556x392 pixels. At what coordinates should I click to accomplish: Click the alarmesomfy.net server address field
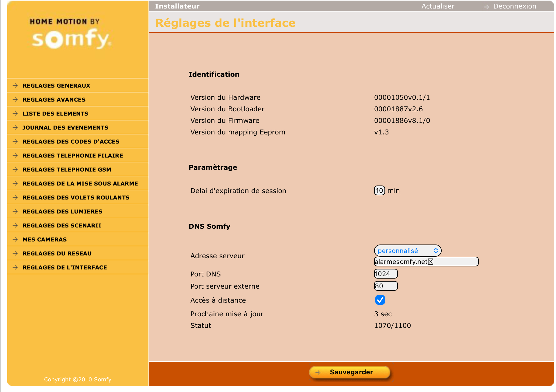tap(426, 262)
